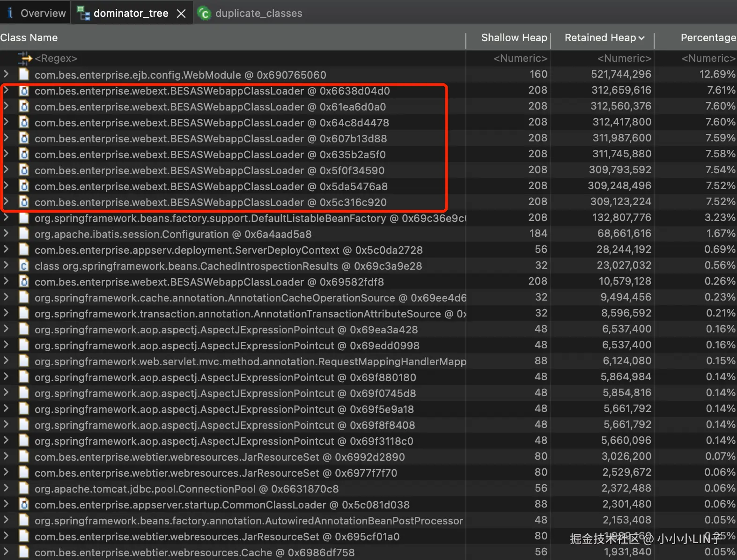The height and width of the screenshot is (560, 737).
Task: Click percentage value 3.23%
Action: (720, 218)
